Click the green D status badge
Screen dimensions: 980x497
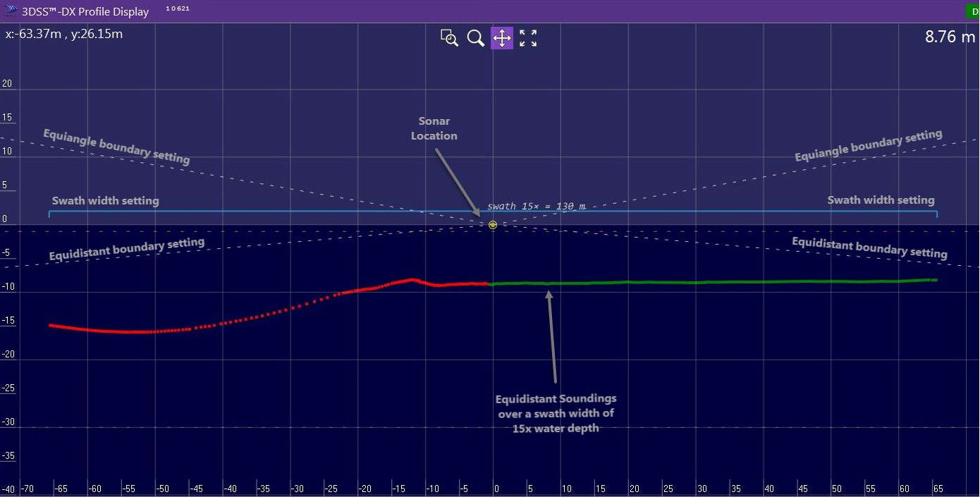[972, 11]
